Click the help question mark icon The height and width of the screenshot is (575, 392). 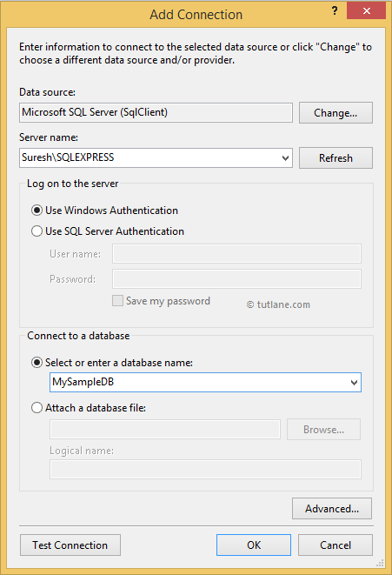(x=335, y=11)
